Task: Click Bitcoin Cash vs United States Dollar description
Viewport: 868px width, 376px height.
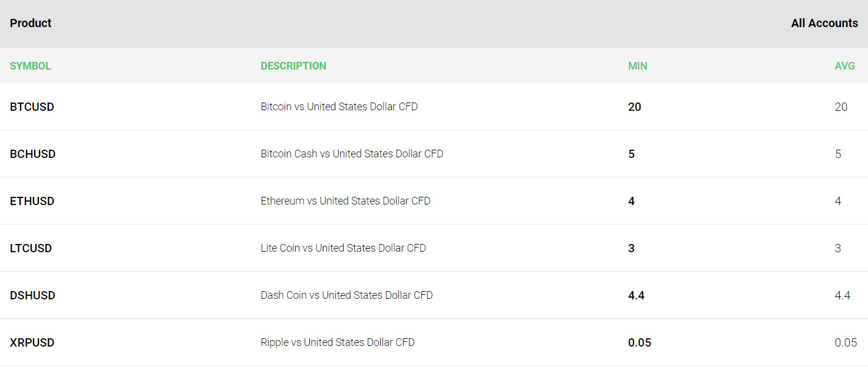Action: [x=352, y=154]
